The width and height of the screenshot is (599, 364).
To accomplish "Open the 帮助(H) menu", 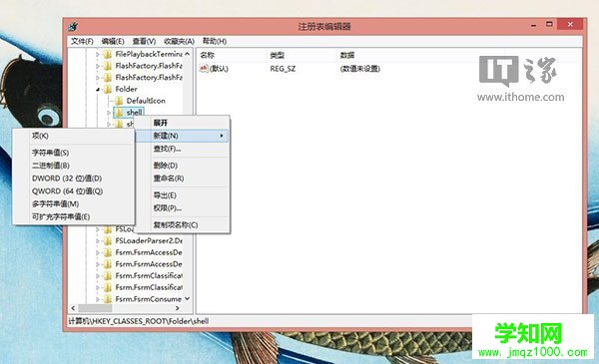I will click(x=215, y=41).
